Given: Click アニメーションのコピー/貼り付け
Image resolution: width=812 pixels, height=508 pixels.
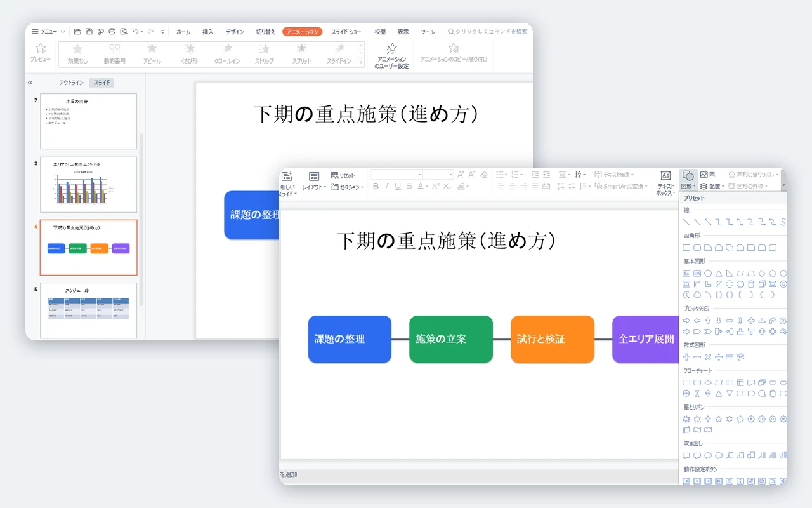Looking at the screenshot, I should click(454, 53).
